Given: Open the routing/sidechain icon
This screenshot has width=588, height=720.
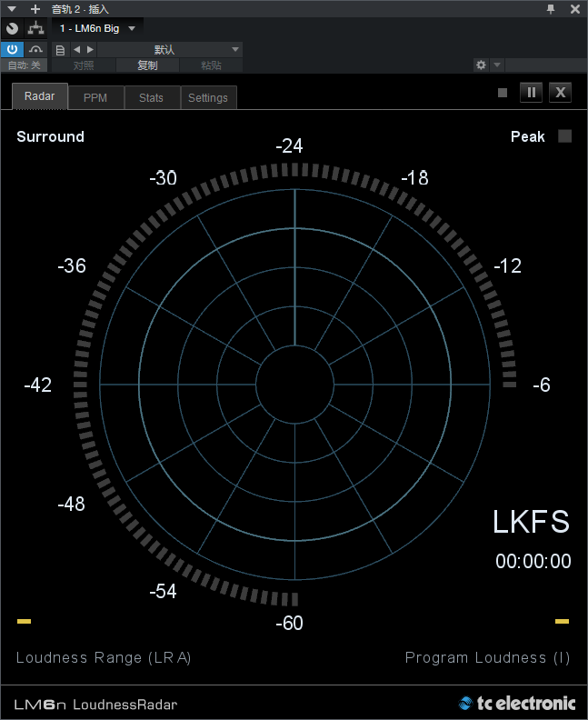Looking at the screenshot, I should pyautogui.click(x=35, y=28).
